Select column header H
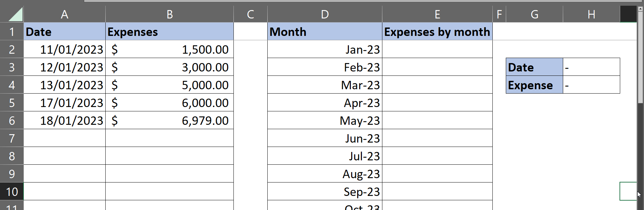This screenshot has width=644, height=210. (x=592, y=14)
